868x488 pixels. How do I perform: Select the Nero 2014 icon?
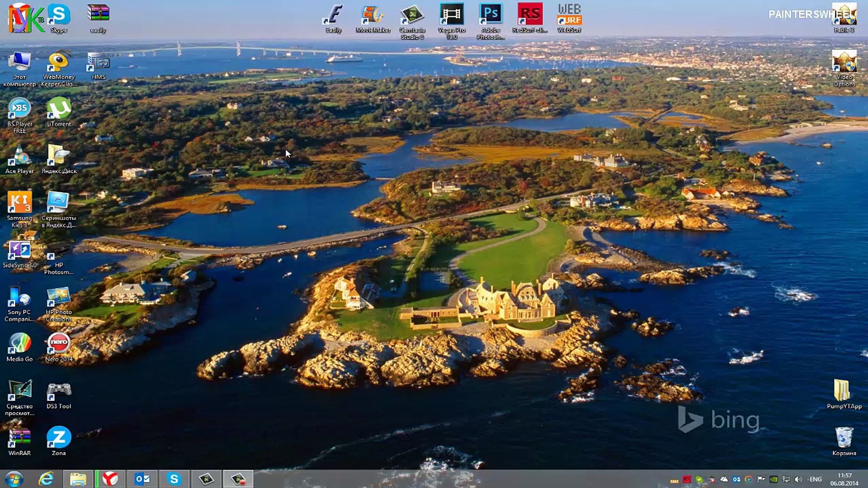[59, 347]
